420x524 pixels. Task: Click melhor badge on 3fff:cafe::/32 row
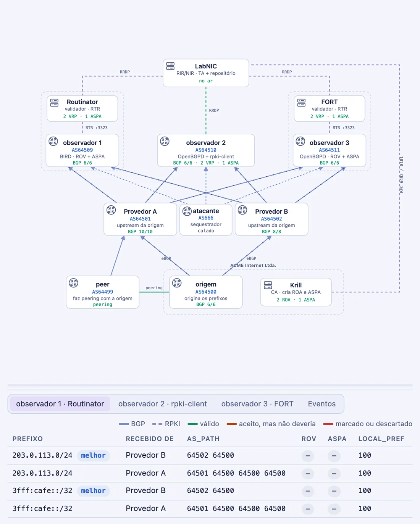pos(93,491)
